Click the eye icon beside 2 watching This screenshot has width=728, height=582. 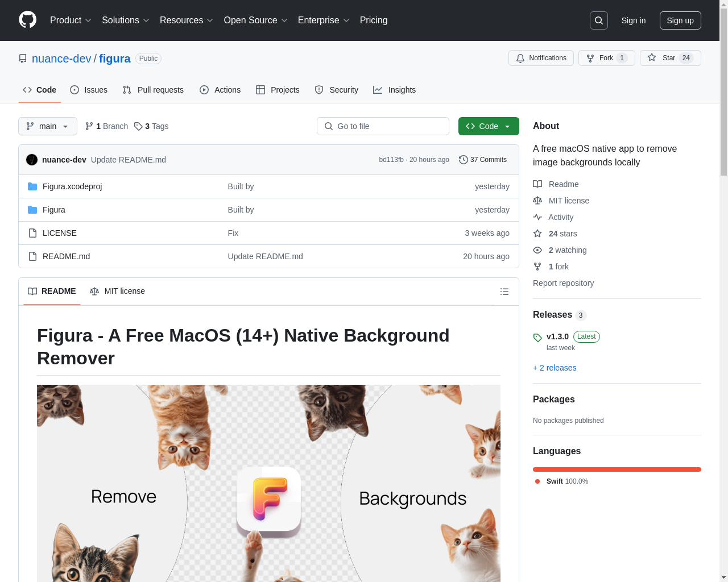[537, 250]
